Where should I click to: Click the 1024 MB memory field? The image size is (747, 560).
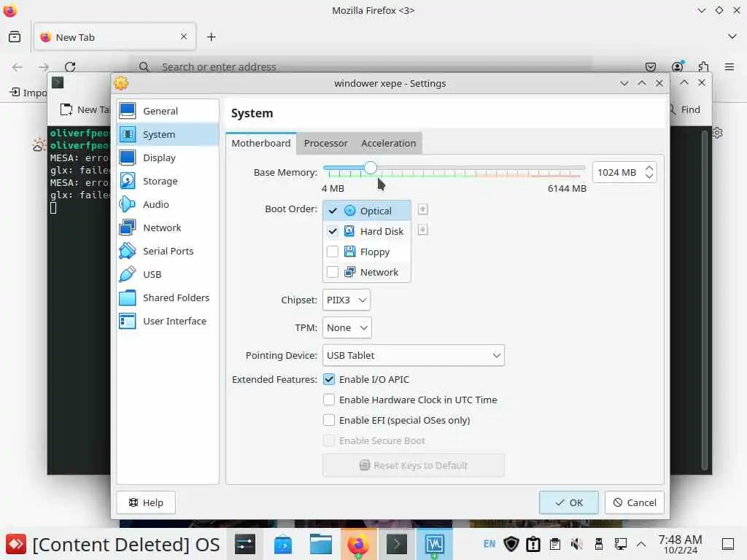point(617,172)
